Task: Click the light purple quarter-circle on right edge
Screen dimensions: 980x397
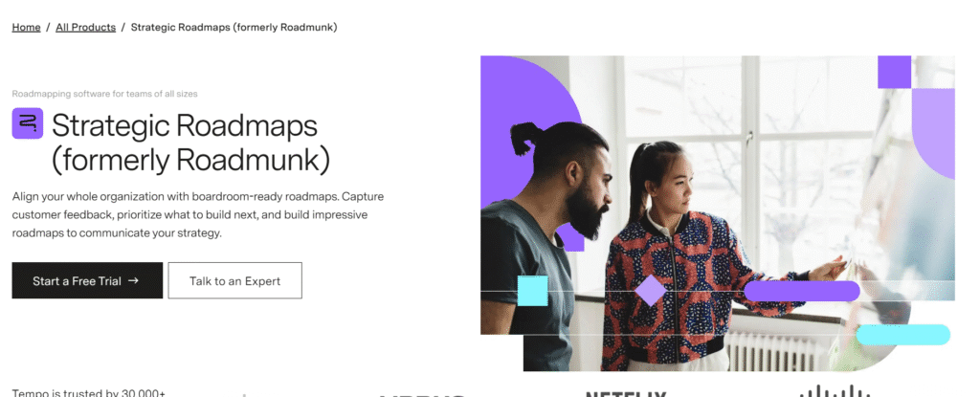Action: [x=933, y=134]
